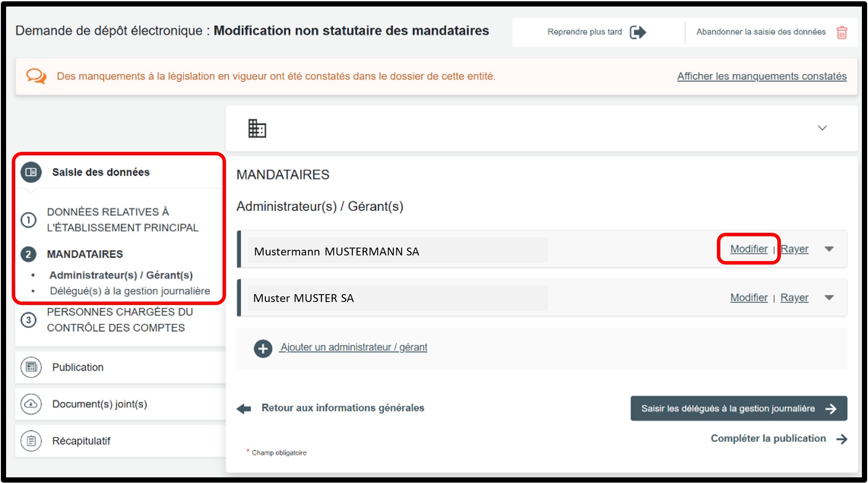Image resolution: width=868 pixels, height=483 pixels.
Task: Click the plus icon to add an administrator
Action: 263,349
